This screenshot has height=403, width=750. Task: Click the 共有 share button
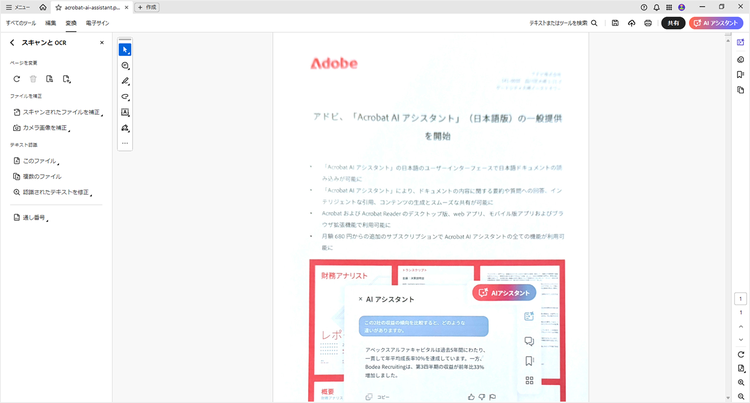(x=673, y=23)
